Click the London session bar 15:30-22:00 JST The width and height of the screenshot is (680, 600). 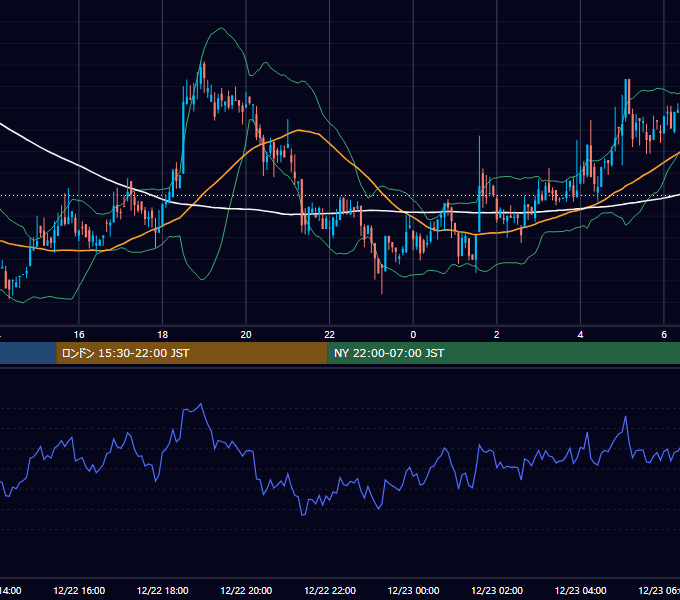[192, 353]
